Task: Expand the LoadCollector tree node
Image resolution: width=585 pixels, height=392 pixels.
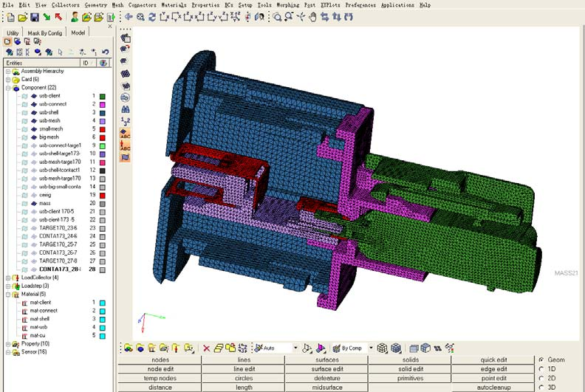Action: pyautogui.click(x=8, y=278)
